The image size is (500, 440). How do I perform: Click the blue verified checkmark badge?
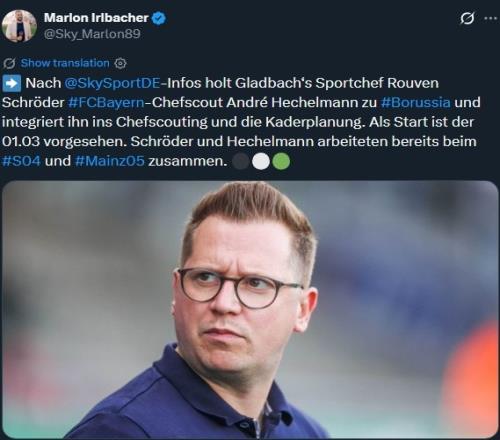(x=159, y=18)
